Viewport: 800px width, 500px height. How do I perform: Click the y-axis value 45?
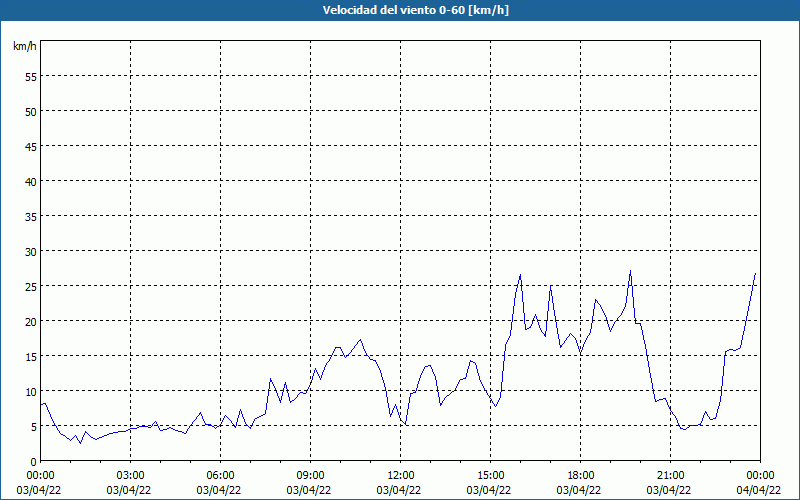pyautogui.click(x=31, y=146)
